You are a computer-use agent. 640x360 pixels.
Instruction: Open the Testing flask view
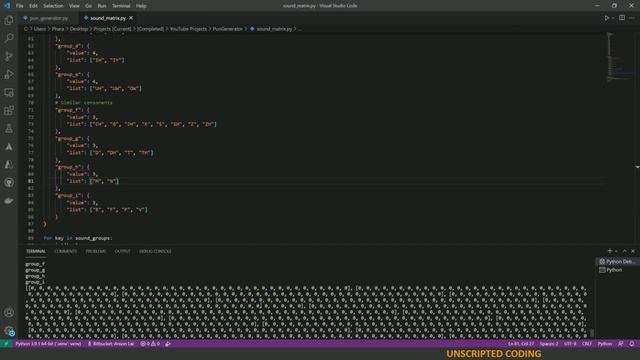(x=9, y=129)
